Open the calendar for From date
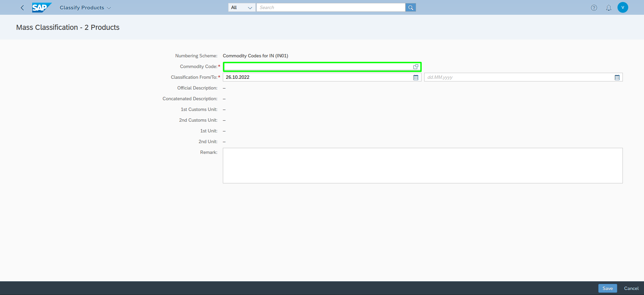 [x=416, y=77]
